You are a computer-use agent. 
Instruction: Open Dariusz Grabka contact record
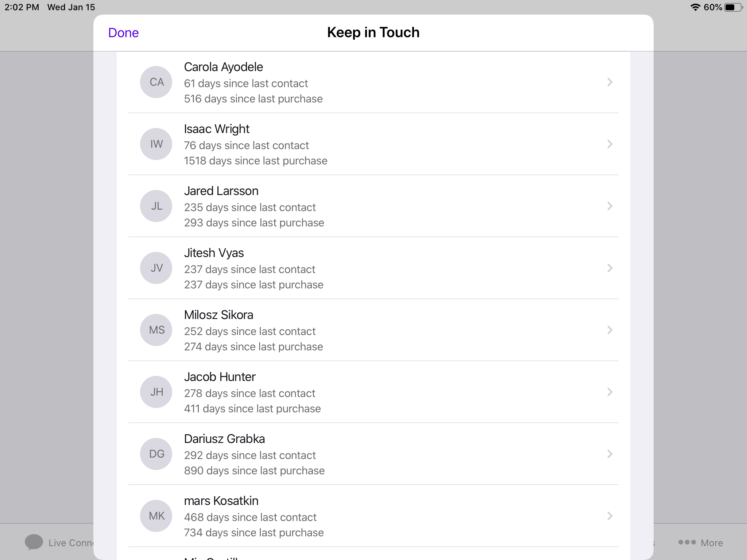[373, 454]
